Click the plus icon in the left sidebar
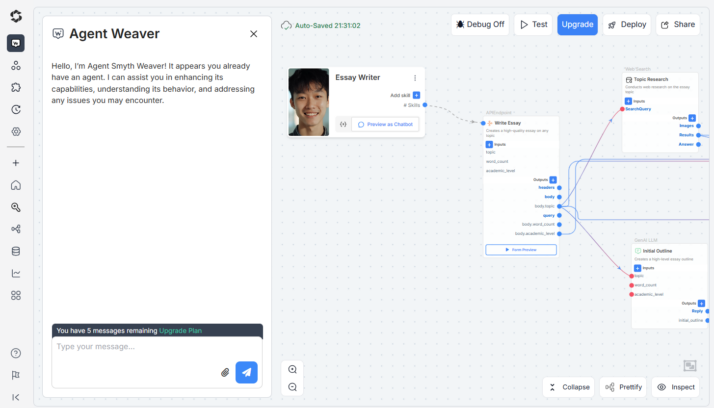This screenshot has height=408, width=714. (16, 163)
